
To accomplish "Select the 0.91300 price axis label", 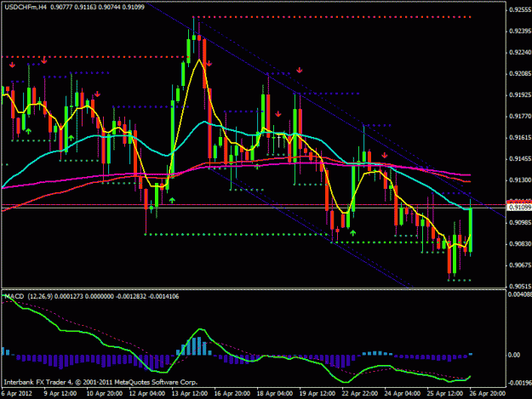I will (520, 180).
